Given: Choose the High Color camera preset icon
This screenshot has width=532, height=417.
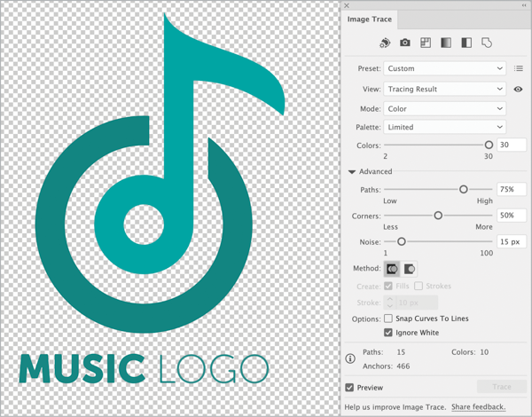Looking at the screenshot, I should 405,43.
